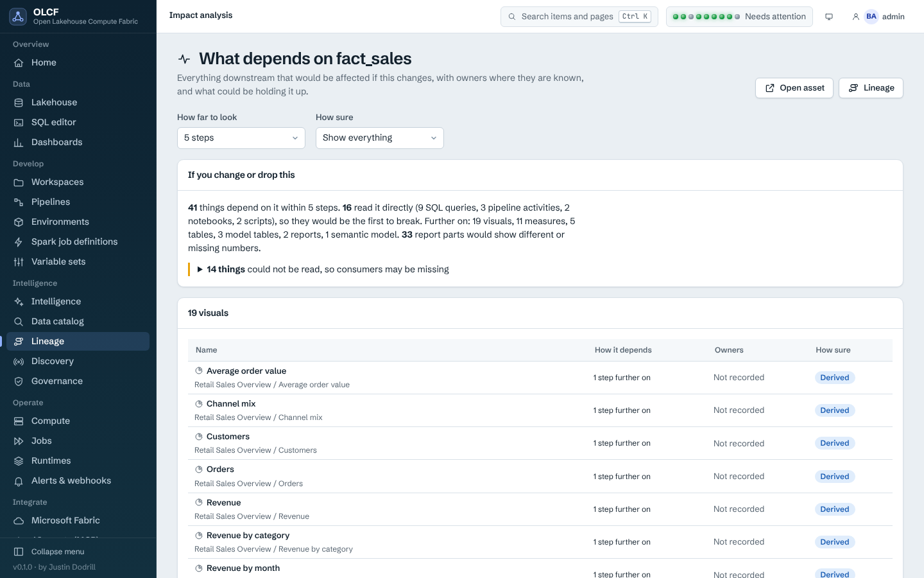Open the Microsoft Fabric integration
This screenshot has width=924, height=578.
(78, 520)
